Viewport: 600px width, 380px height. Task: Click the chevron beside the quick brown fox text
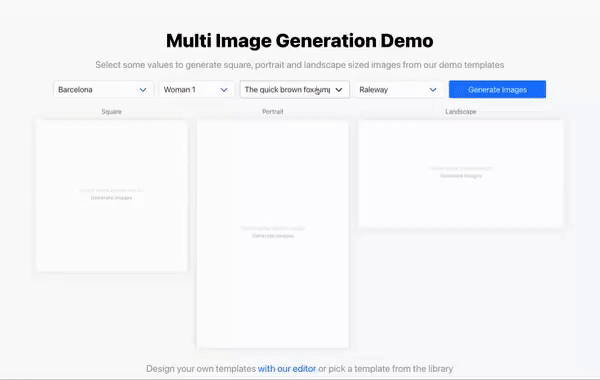tap(339, 90)
